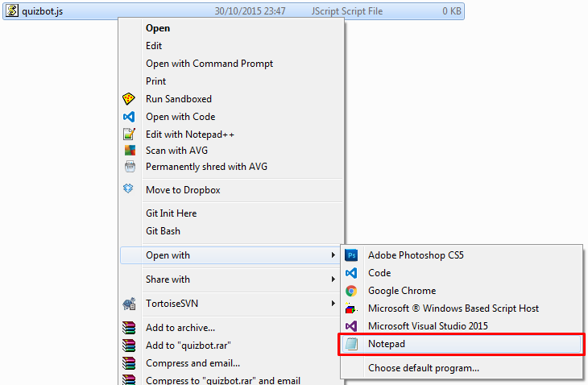Expand the Share with submenu arrow
The image size is (588, 385).
(333, 279)
